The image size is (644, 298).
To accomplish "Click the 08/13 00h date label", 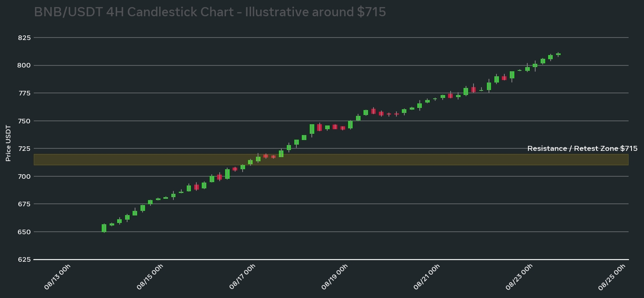I will pyautogui.click(x=57, y=277).
